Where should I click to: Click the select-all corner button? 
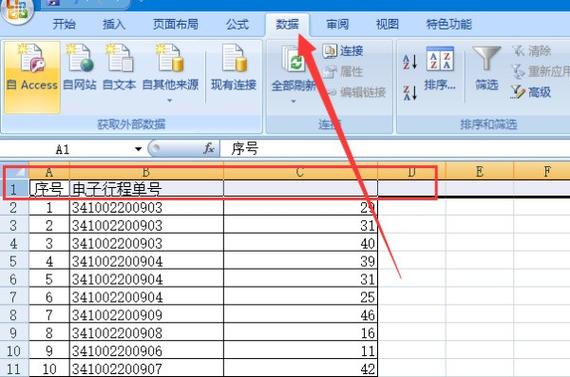(16, 172)
